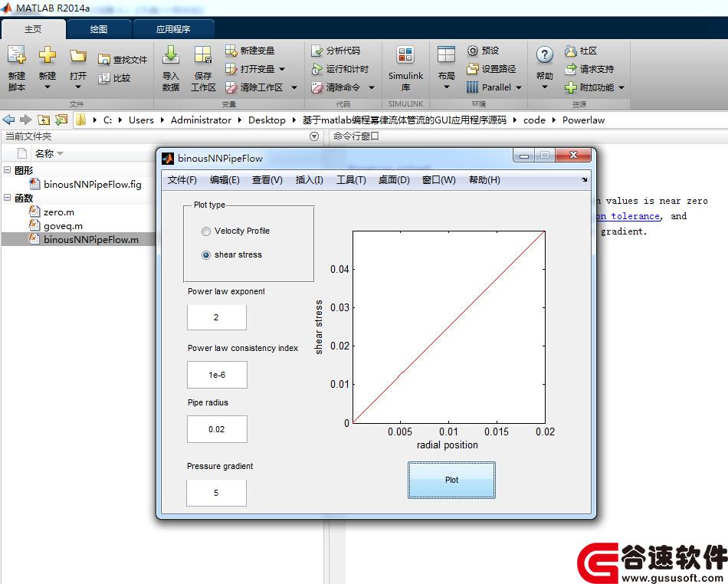
Task: Open the 清除工作区 dropdown arrow
Action: [x=294, y=87]
